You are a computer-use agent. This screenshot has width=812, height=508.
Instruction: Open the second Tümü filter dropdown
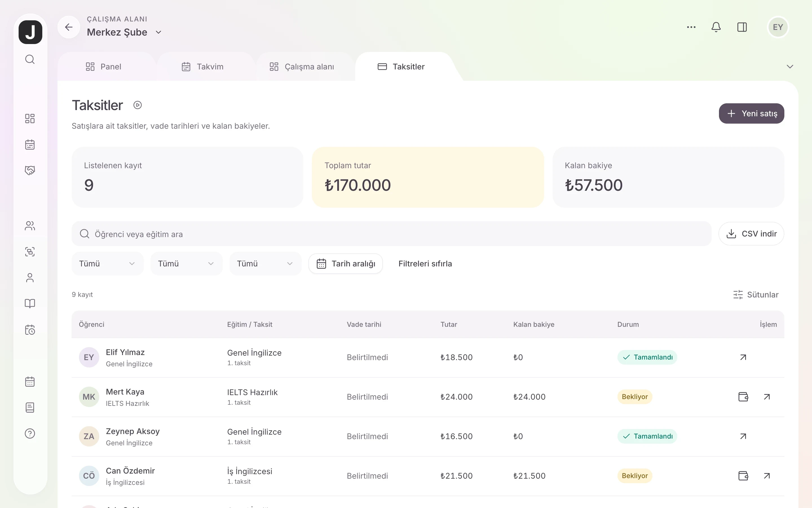(187, 264)
